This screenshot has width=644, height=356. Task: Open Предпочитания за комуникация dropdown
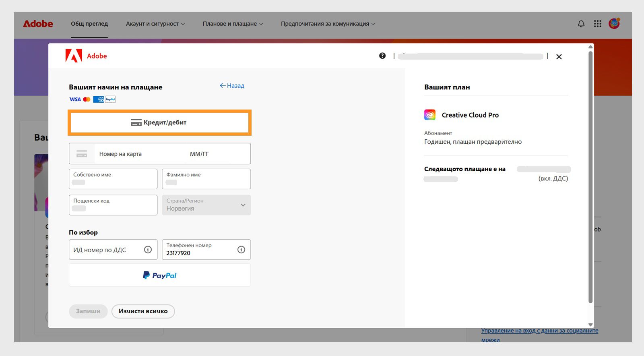[x=328, y=24]
